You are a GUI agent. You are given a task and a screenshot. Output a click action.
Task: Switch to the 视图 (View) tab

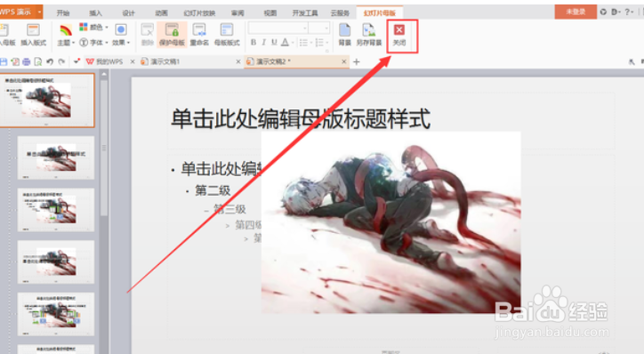click(270, 12)
